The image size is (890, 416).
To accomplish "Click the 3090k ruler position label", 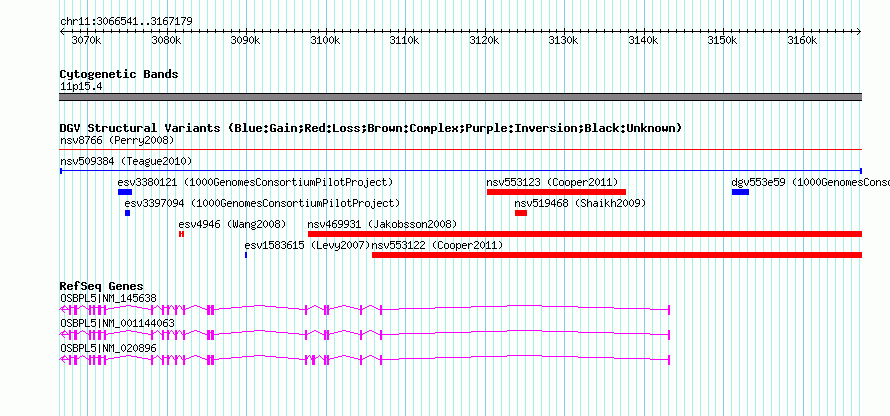I will click(x=246, y=40).
